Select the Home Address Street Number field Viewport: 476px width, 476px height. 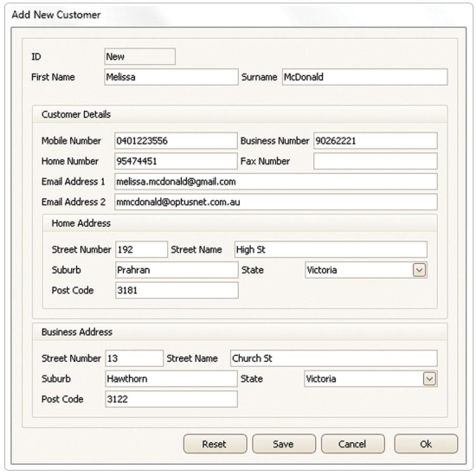pyautogui.click(x=141, y=249)
